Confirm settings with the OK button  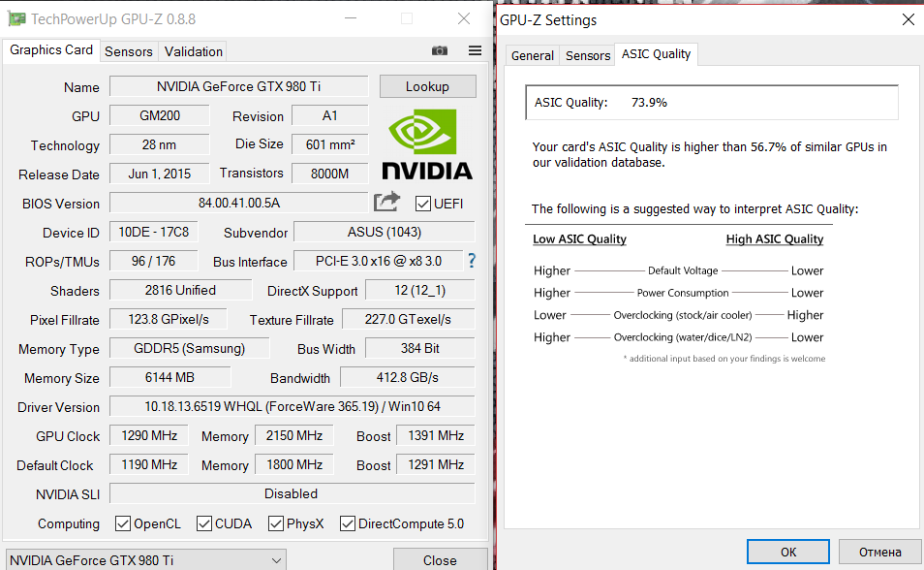click(x=787, y=552)
